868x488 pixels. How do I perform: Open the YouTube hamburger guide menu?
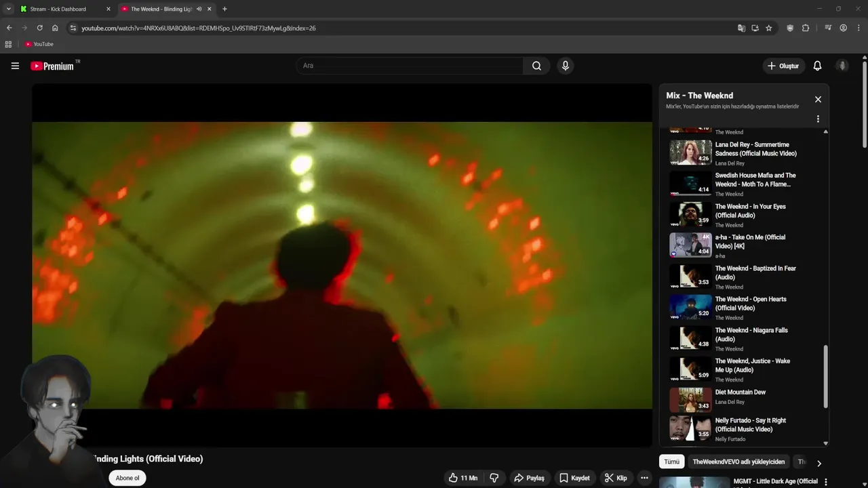[x=15, y=66]
